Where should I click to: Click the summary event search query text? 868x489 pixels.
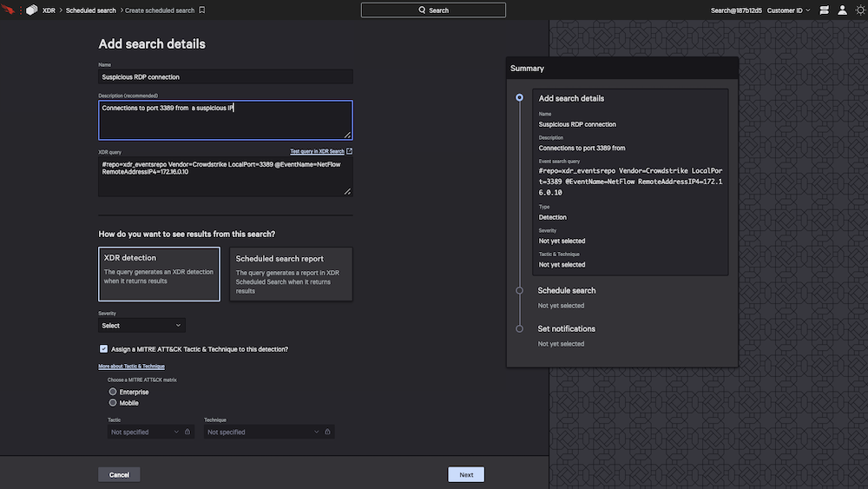click(x=630, y=181)
